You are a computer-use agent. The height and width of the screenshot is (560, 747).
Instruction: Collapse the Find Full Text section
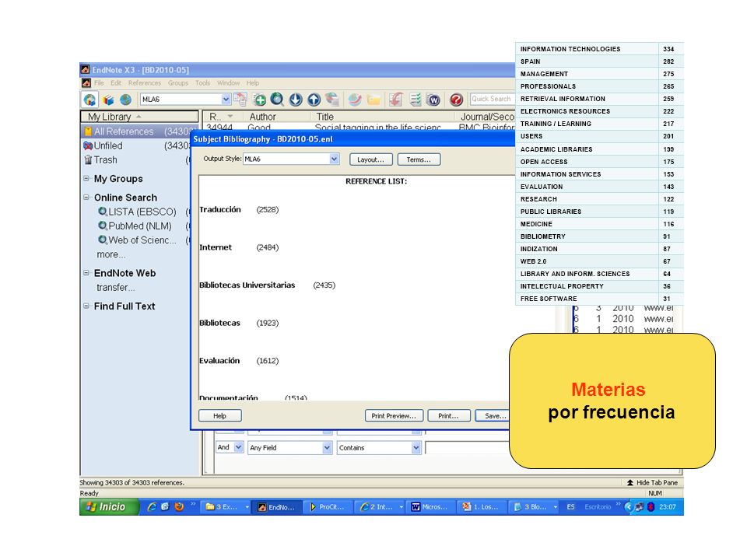click(86, 306)
